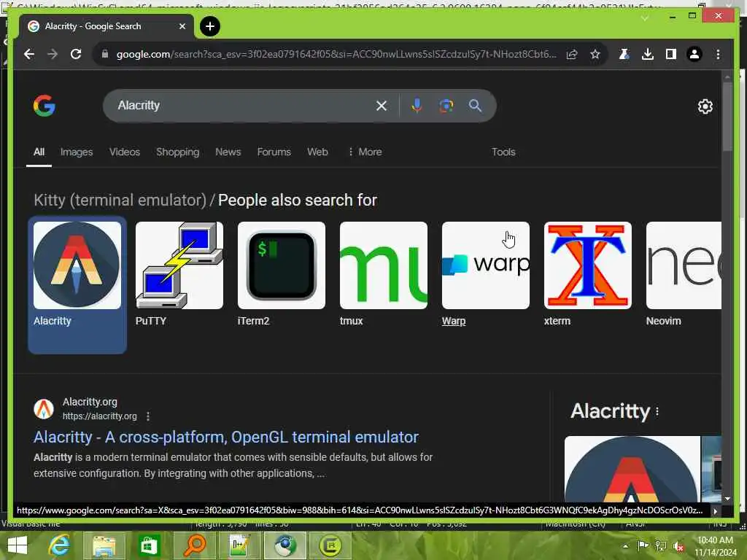Start voice search with microphone icon
The width and height of the screenshot is (747, 560).
tap(417, 105)
